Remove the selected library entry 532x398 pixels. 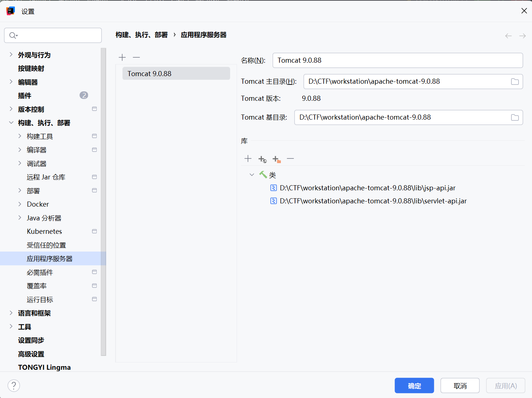(290, 158)
